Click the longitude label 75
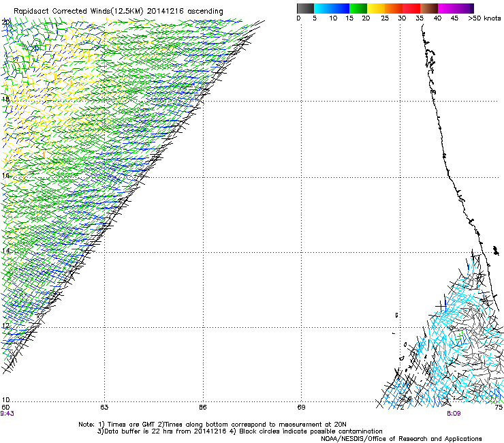This screenshot has width=504, height=443. tap(499, 408)
